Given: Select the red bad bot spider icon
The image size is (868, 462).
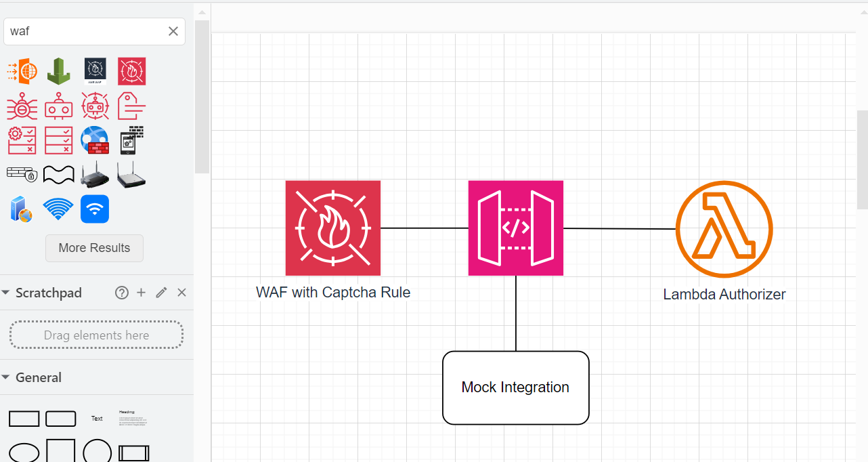Looking at the screenshot, I should click(22, 106).
